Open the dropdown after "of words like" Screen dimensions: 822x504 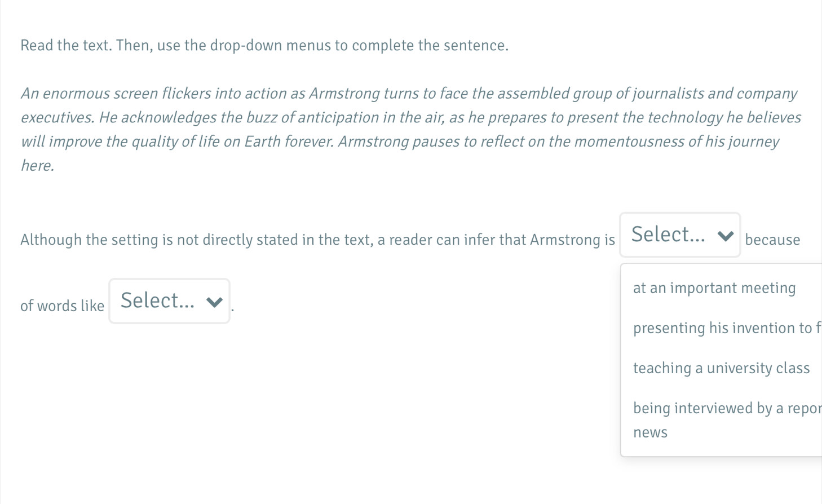pos(169,301)
